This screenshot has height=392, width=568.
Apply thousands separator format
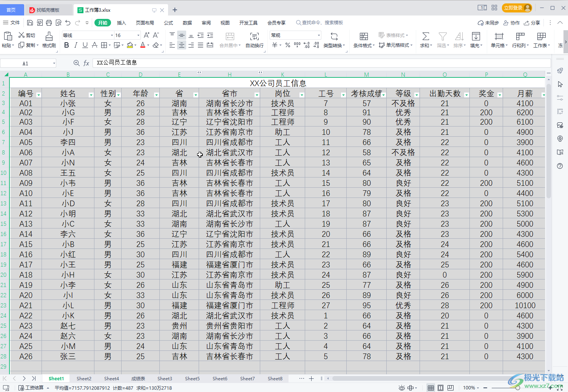tap(297, 45)
